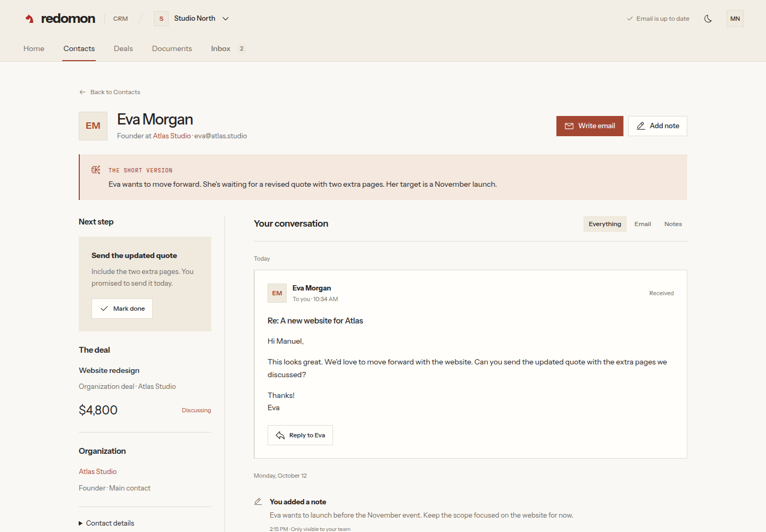
Task: Open the Atlas Studio link in the header subtitle
Action: [x=172, y=136]
